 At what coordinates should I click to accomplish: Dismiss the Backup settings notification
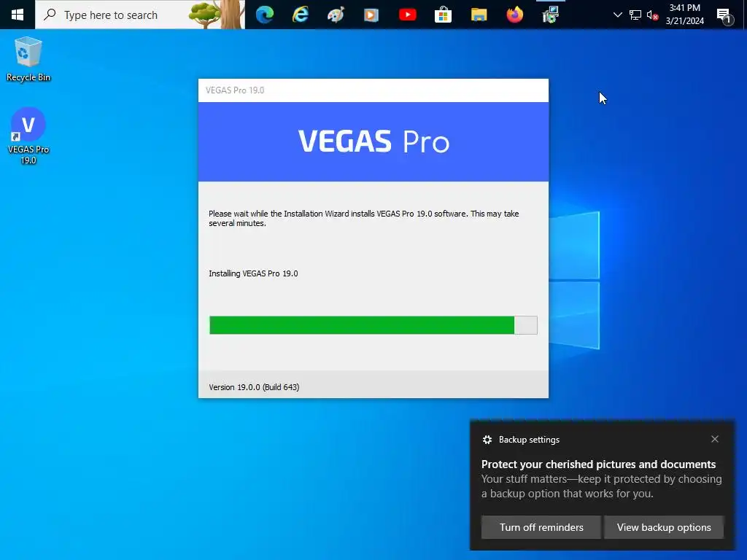pos(715,439)
